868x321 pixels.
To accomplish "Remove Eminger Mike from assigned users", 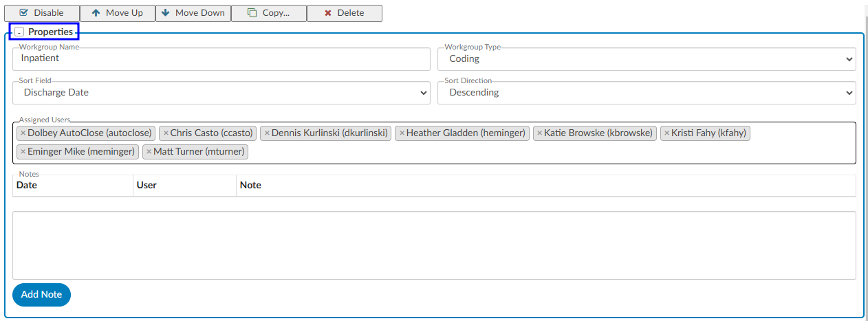I will click(x=23, y=152).
